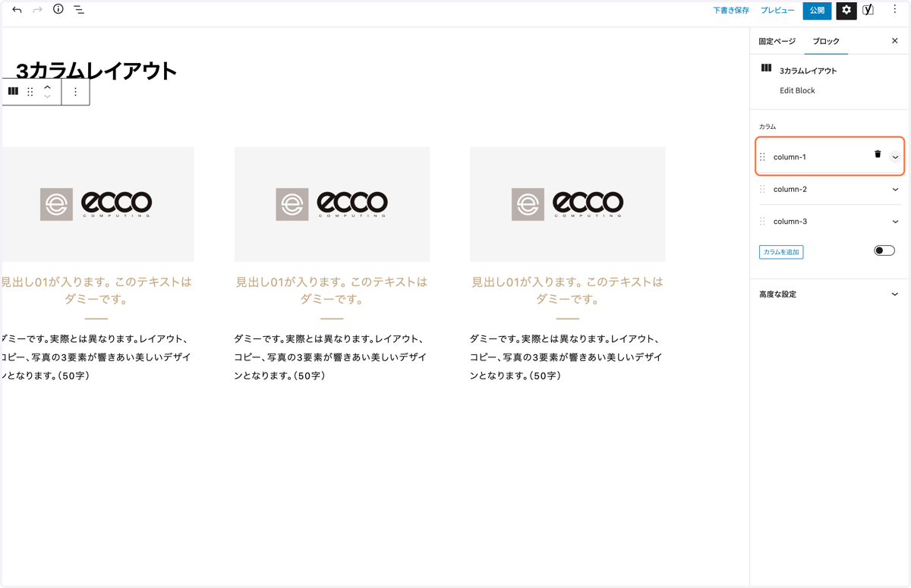911x588 pixels.
Task: Click the middle column ecco image
Action: [x=332, y=204]
